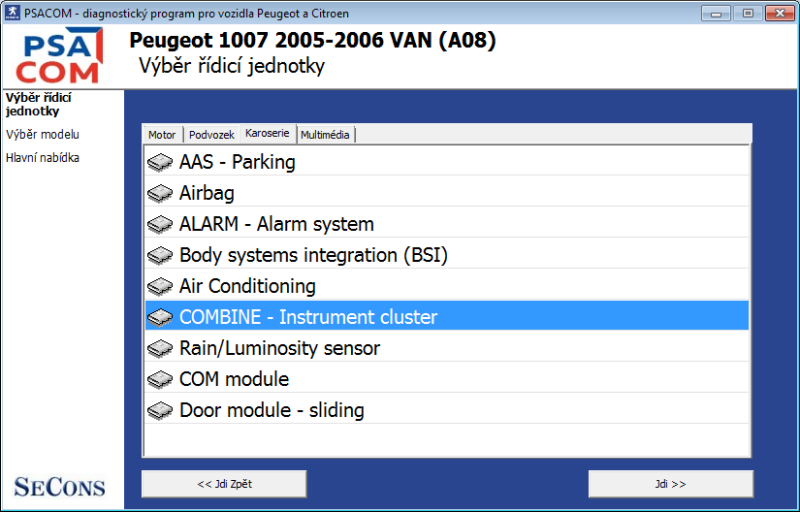
Task: Click the Air Conditioning unit icon
Action: tap(160, 286)
